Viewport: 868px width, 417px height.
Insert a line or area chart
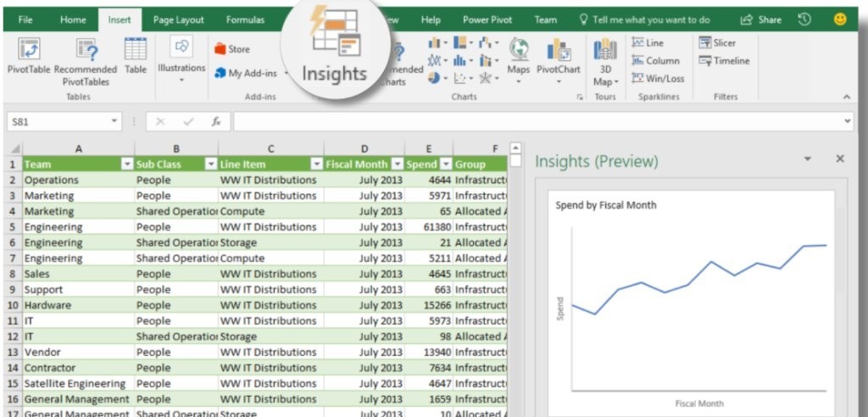pos(437,60)
